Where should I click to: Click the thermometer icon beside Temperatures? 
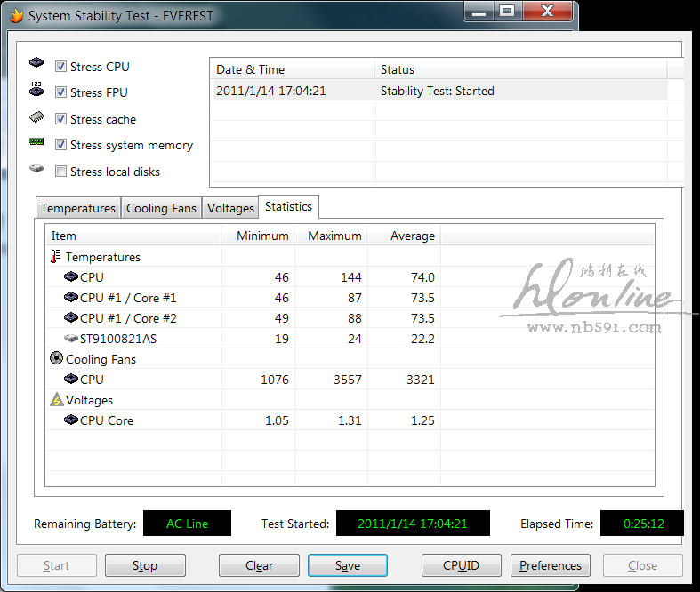[56, 257]
